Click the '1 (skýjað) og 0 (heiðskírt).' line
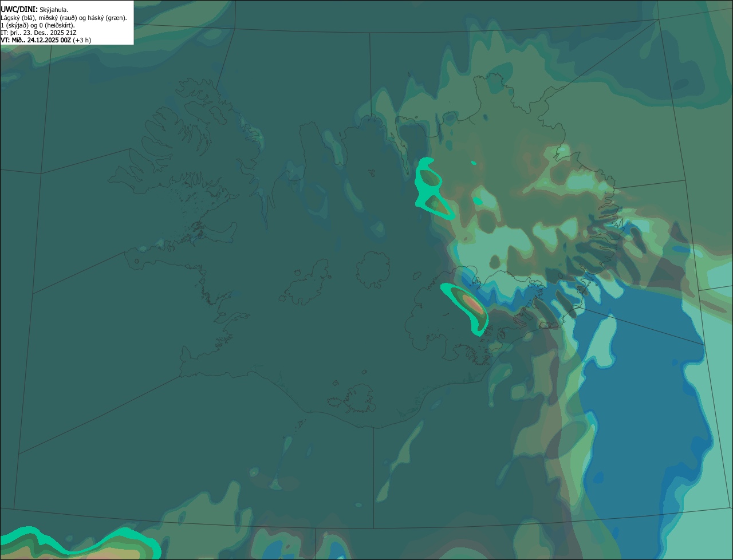Viewport: 733px width, 560px height. tap(38, 25)
